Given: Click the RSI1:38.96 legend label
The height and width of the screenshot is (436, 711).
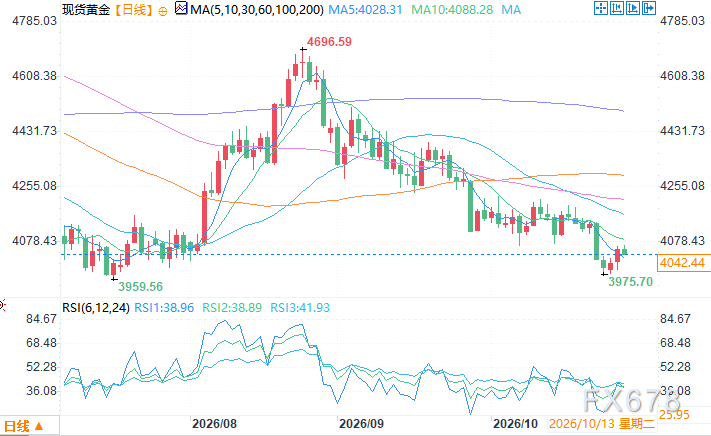Looking at the screenshot, I should click(x=164, y=308).
